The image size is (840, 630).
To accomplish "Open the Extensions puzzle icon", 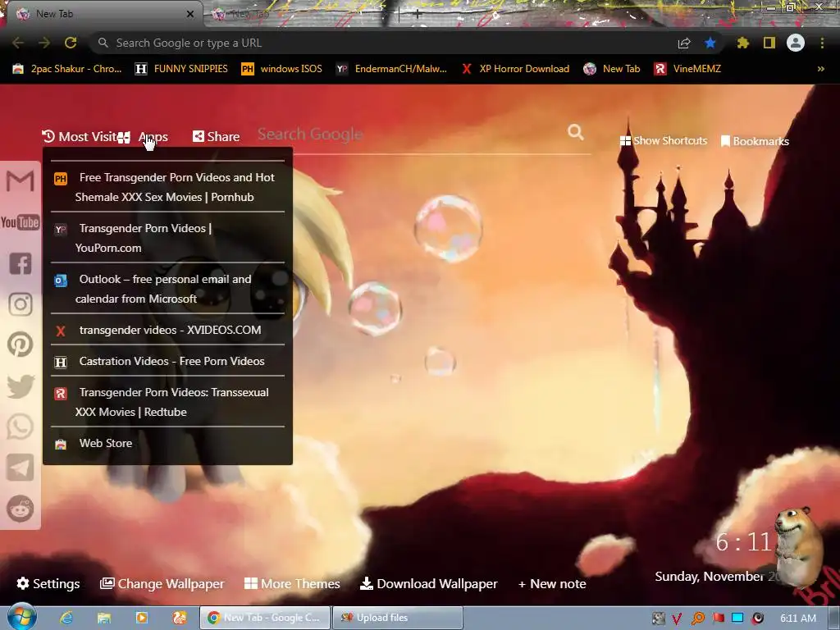I will click(742, 43).
